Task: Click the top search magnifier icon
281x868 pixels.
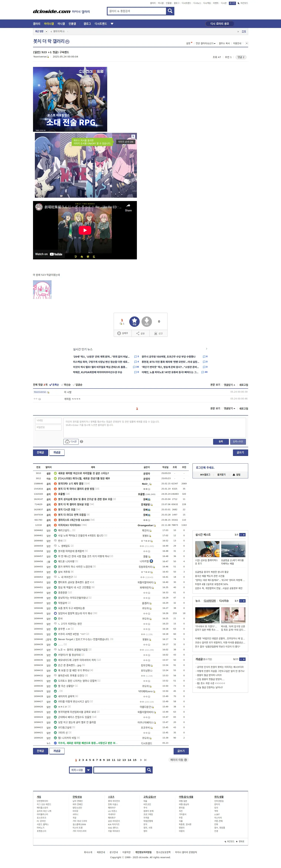Action: (x=170, y=11)
